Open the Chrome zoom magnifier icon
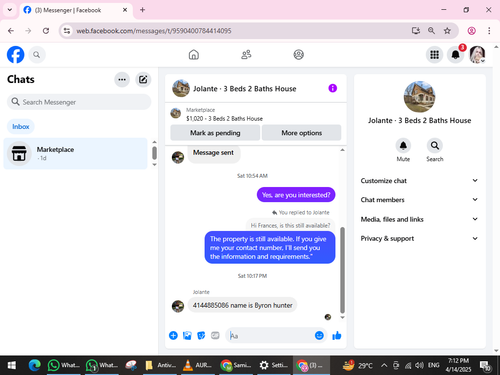The image size is (500, 375). (431, 31)
